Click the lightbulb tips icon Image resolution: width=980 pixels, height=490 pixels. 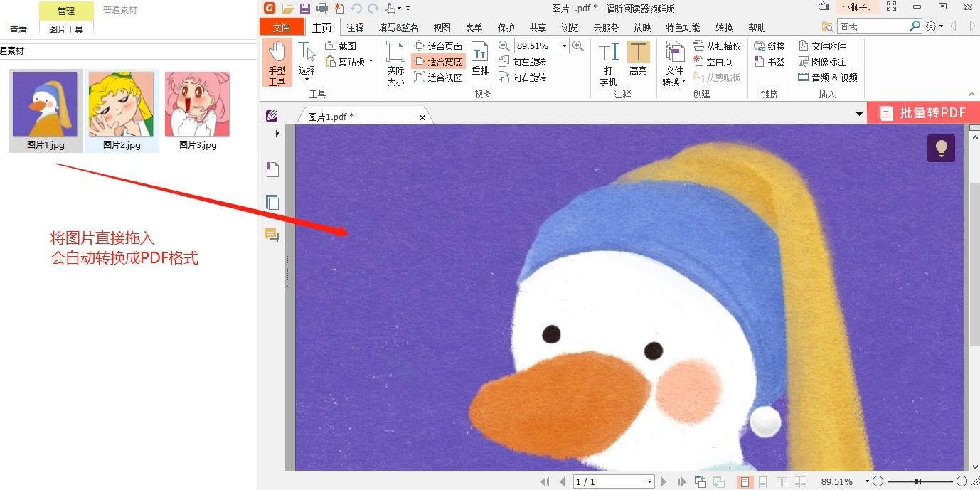[941, 148]
